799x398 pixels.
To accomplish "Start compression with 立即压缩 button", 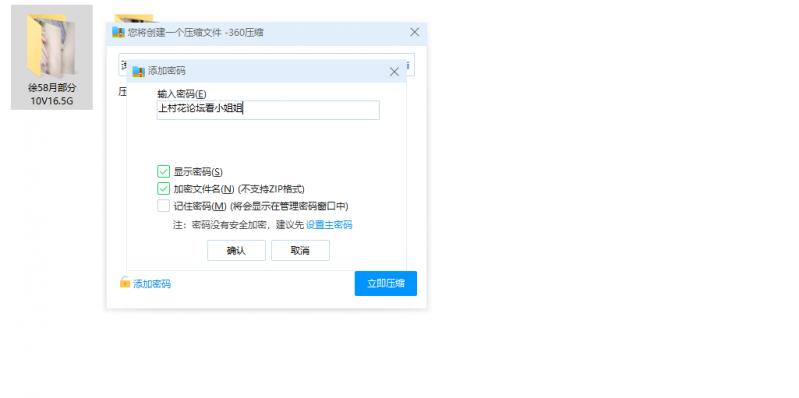I will click(386, 283).
